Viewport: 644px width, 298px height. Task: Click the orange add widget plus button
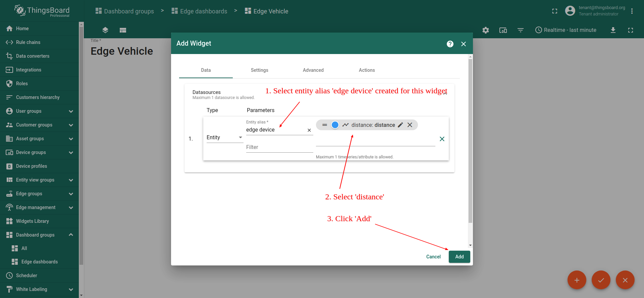coord(577,280)
